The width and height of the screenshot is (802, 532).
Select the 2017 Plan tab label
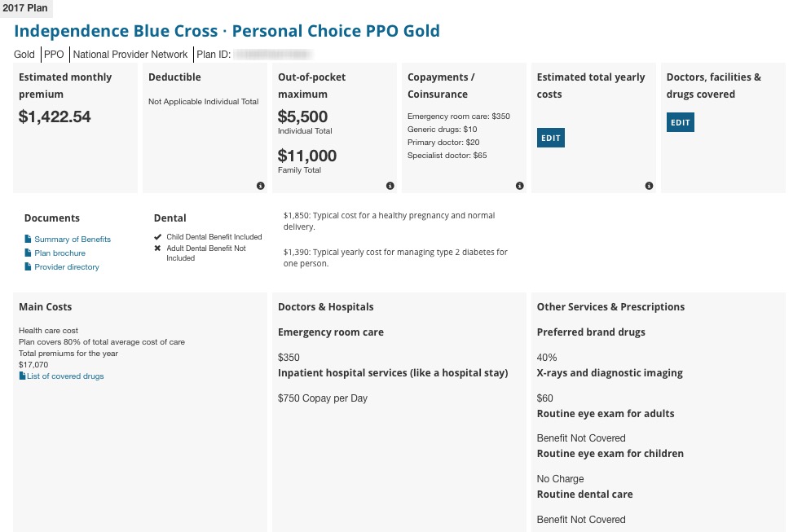[x=25, y=9]
